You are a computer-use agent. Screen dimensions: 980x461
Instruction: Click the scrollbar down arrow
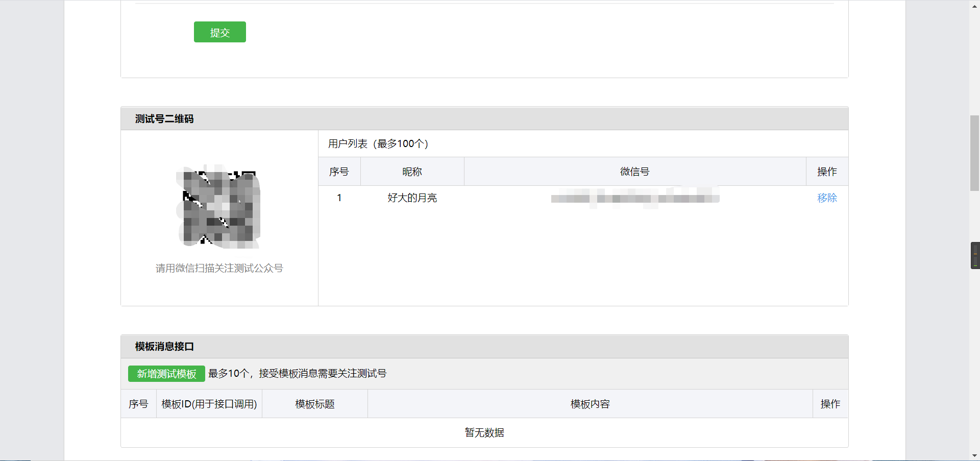pos(974,455)
